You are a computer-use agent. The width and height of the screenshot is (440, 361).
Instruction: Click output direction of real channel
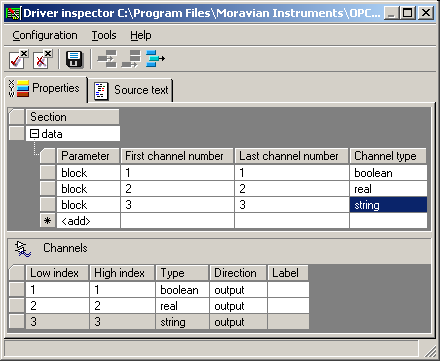(x=238, y=306)
